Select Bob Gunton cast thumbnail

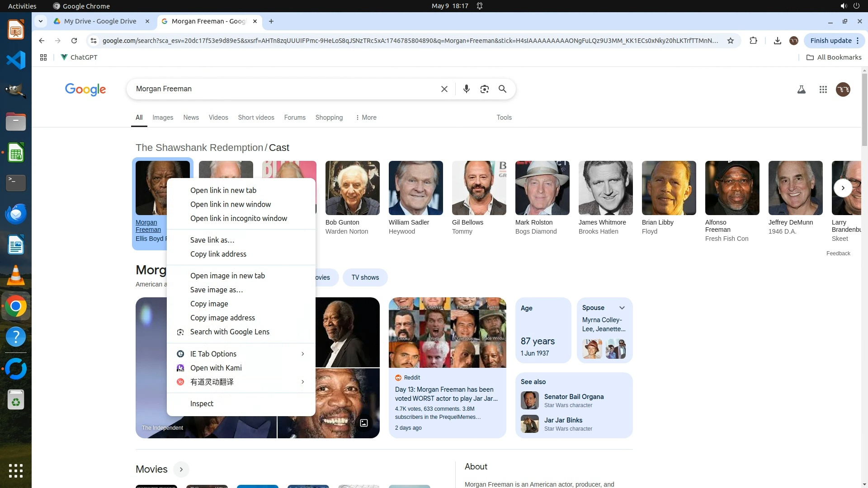(352, 188)
